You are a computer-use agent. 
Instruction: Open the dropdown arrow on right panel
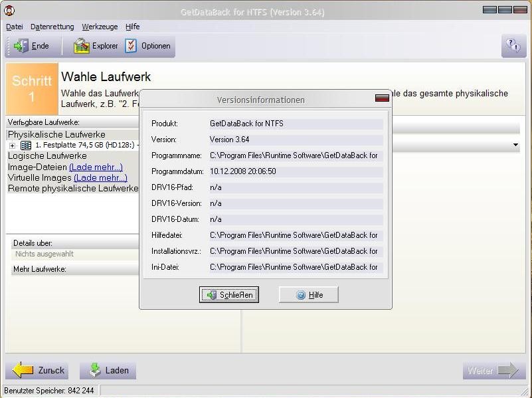[x=515, y=145]
